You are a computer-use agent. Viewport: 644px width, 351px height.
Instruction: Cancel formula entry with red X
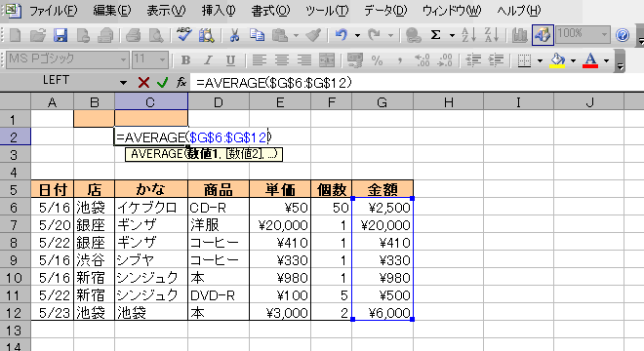coord(143,83)
